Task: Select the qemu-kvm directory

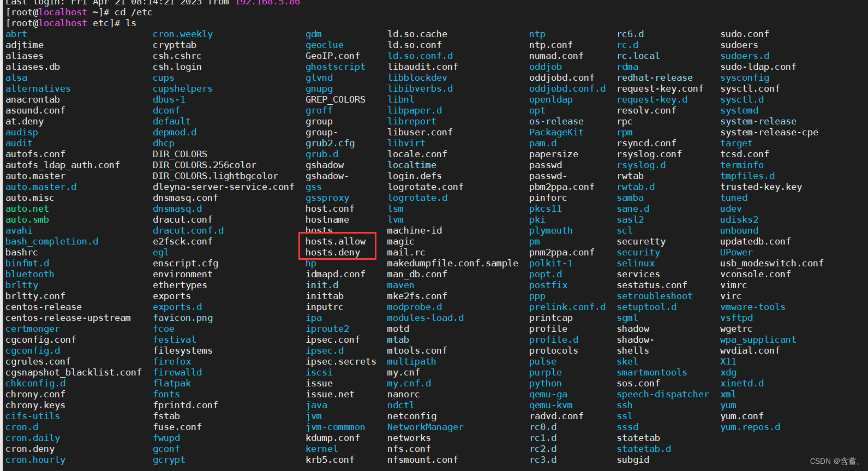Action: pyautogui.click(x=551, y=405)
